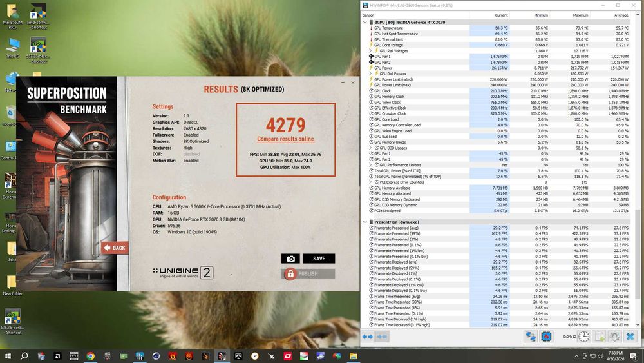This screenshot has height=363, width=644.
Task: Minimize the Superposition results window
Action: [x=343, y=83]
